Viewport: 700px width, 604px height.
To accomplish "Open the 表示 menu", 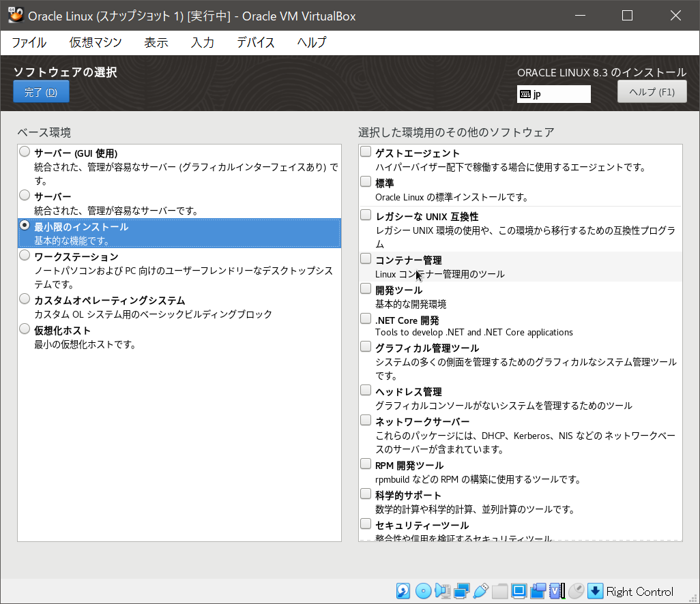I will tap(156, 42).
